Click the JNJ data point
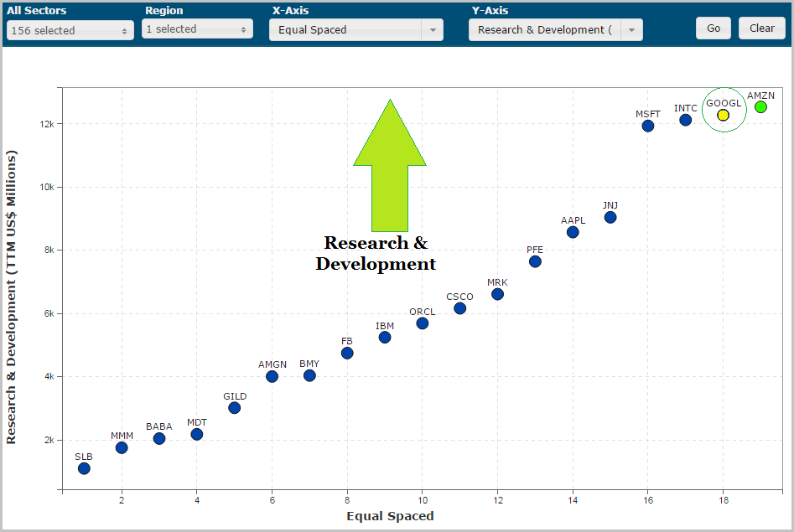This screenshot has width=794, height=532. (610, 218)
